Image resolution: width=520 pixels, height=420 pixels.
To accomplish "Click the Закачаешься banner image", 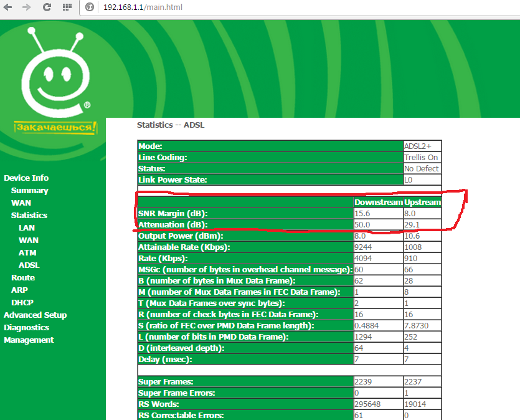I will 55,128.
